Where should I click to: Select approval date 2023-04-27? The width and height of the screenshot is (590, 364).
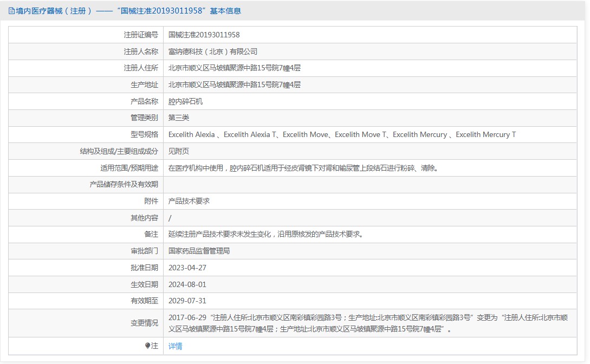pyautogui.click(x=187, y=268)
